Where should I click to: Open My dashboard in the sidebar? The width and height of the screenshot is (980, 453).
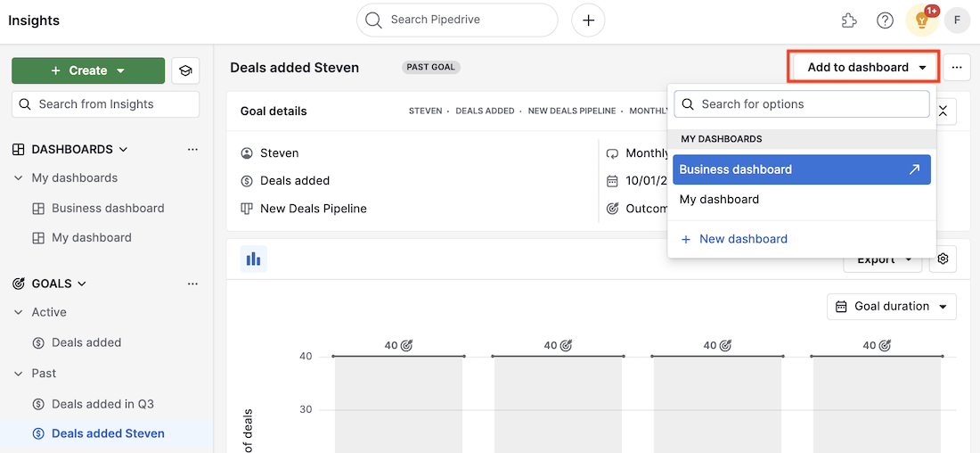[x=91, y=238]
